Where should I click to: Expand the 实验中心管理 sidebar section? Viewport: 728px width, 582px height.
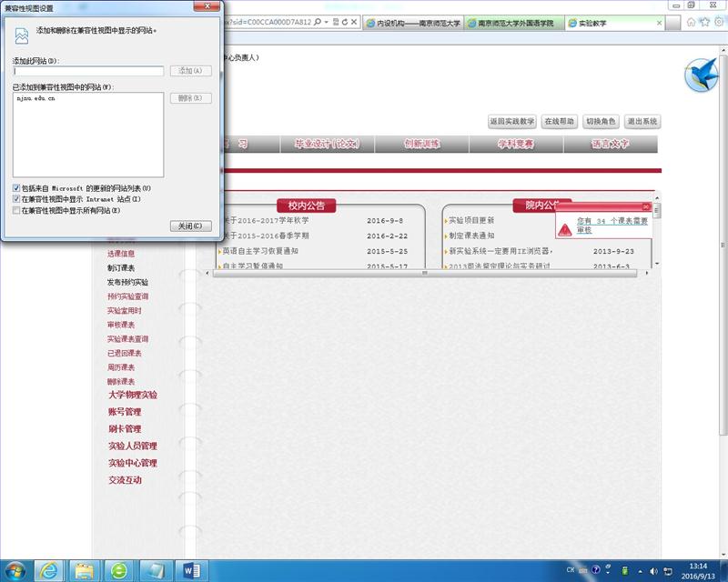(x=132, y=463)
